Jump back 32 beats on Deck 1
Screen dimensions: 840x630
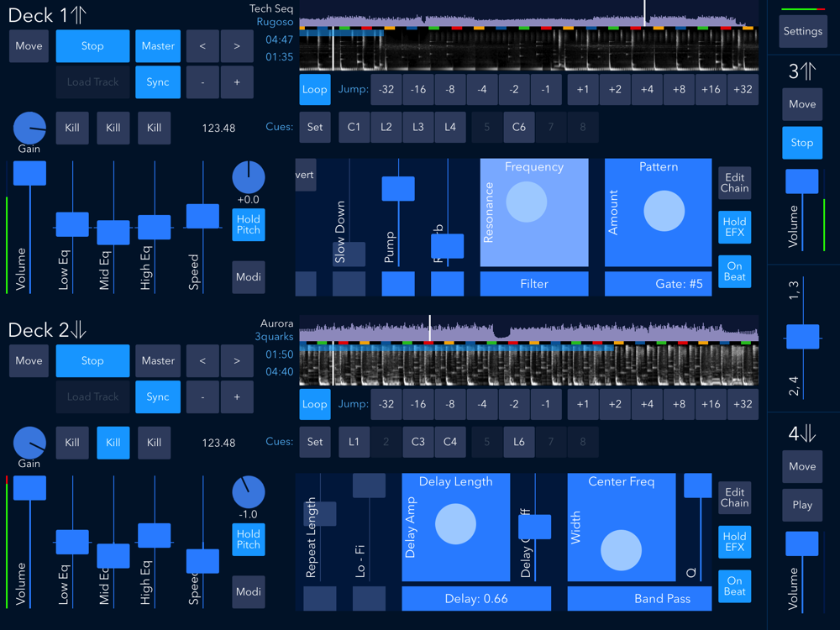point(386,90)
